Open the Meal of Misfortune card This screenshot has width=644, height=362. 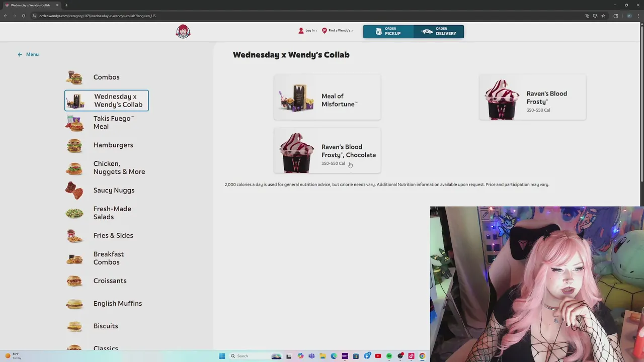pos(327,97)
